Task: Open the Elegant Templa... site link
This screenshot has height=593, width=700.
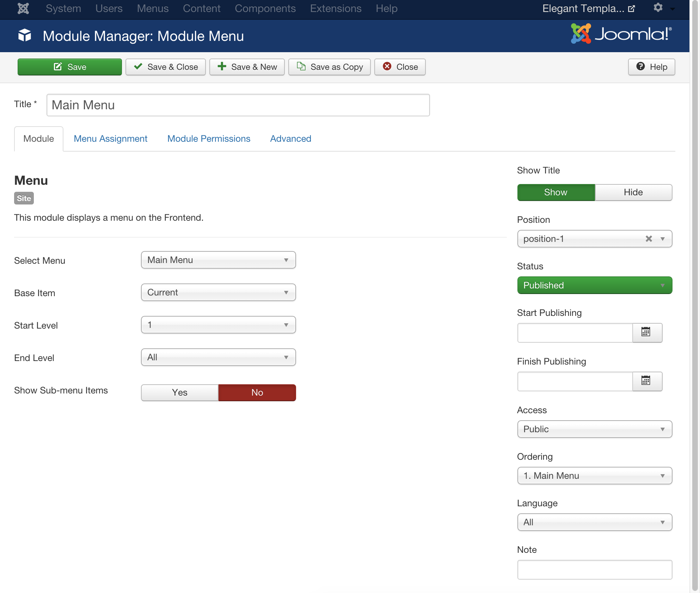Action: tap(588, 8)
